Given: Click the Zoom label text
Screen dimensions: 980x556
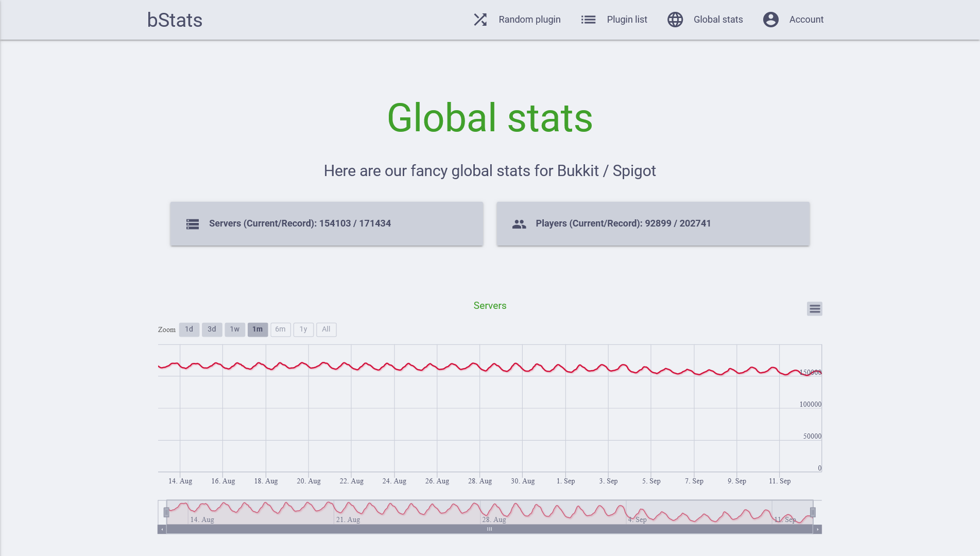Looking at the screenshot, I should point(167,329).
